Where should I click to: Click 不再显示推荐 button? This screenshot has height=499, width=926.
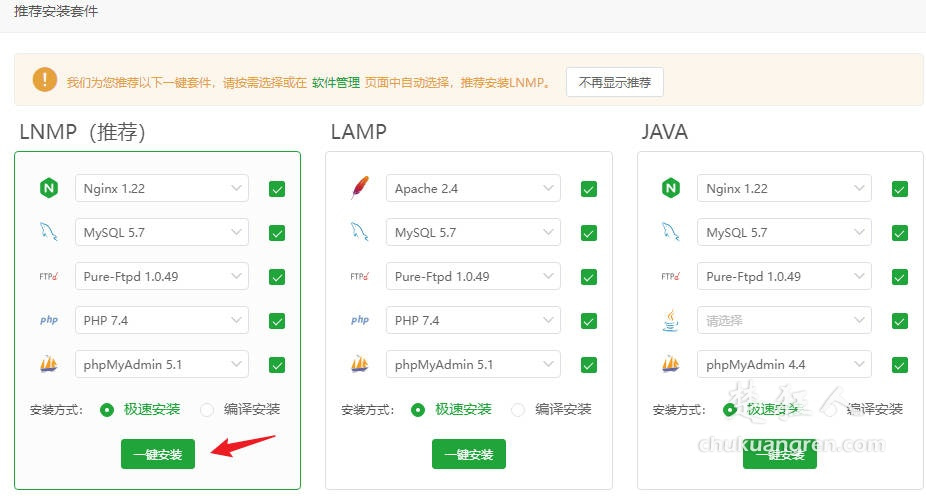coord(614,82)
